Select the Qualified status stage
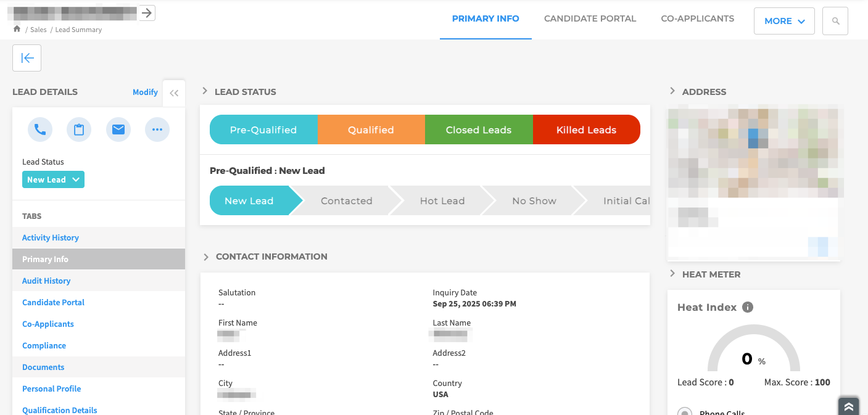Viewport: 868px width, 415px height. 371,129
